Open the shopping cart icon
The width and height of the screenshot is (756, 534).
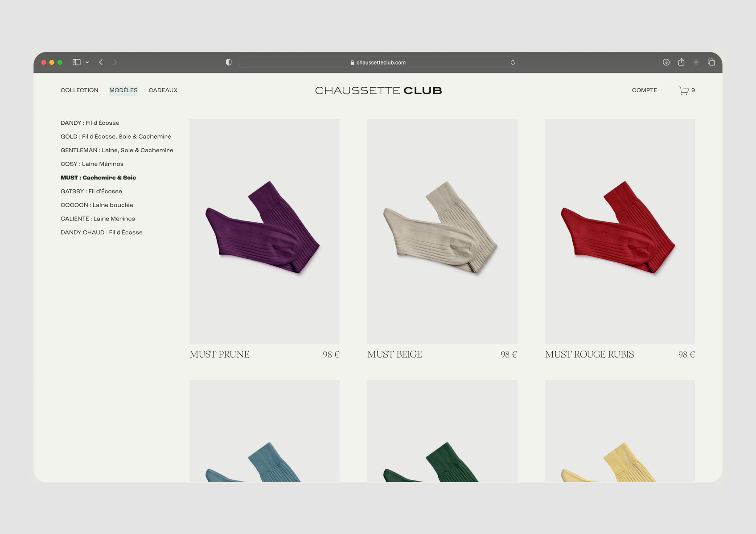[684, 90]
